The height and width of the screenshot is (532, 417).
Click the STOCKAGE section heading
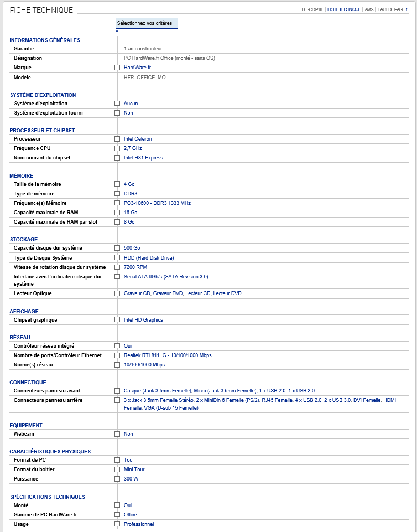pyautogui.click(x=24, y=240)
